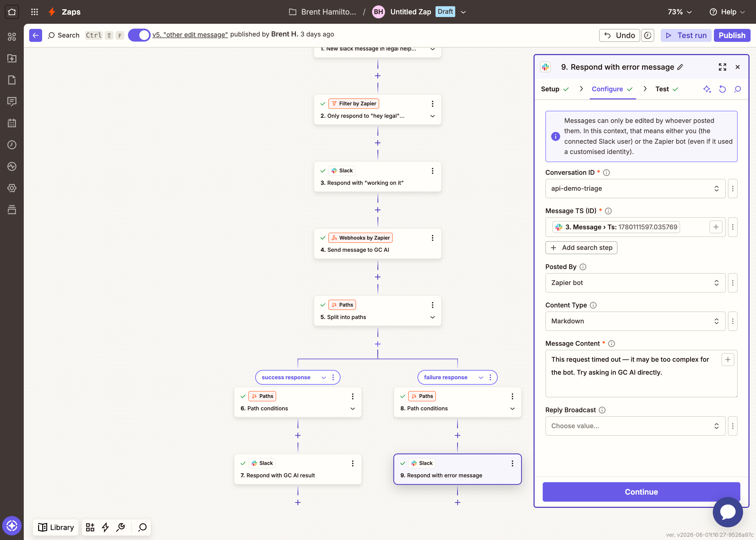
Task: Switch to the Configure tab
Action: [612, 89]
